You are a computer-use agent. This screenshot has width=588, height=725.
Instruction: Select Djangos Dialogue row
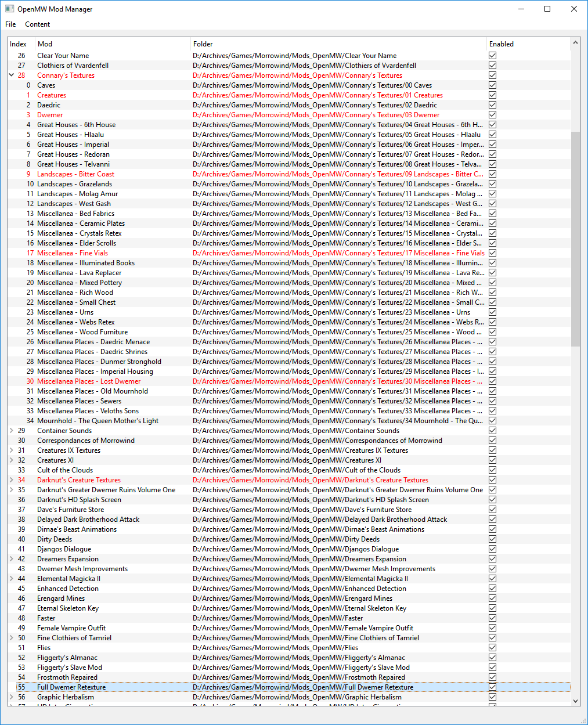(x=289, y=549)
